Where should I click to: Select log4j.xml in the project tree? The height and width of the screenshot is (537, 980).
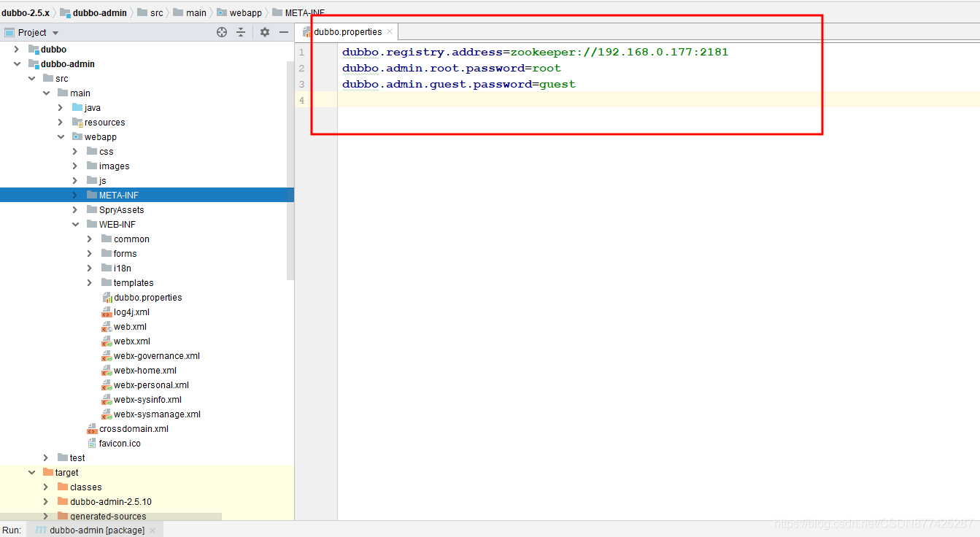(x=126, y=312)
